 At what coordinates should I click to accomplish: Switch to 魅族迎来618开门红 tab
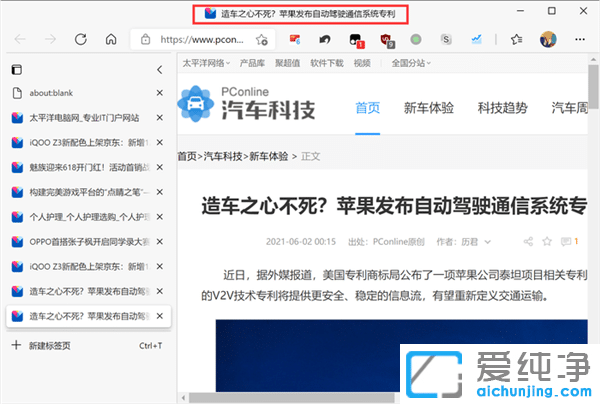tap(88, 167)
